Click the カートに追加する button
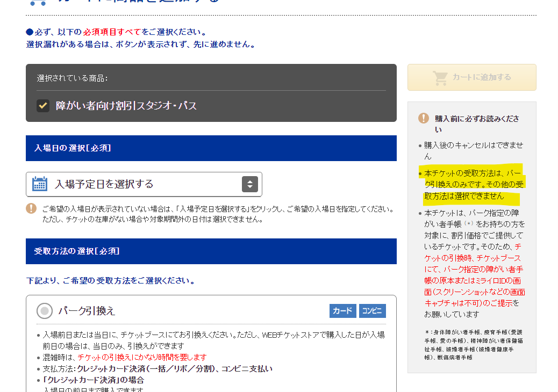 tap(471, 77)
